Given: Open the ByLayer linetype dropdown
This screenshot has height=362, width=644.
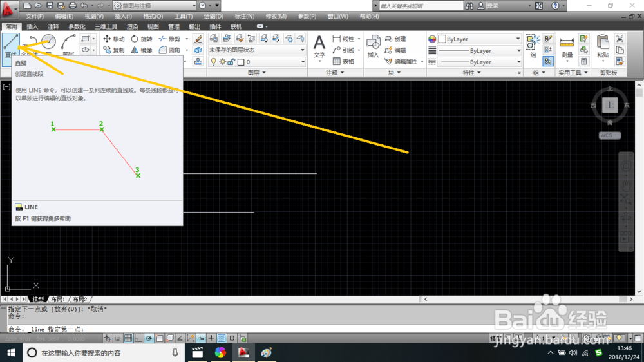Looking at the screenshot, I should [480, 62].
